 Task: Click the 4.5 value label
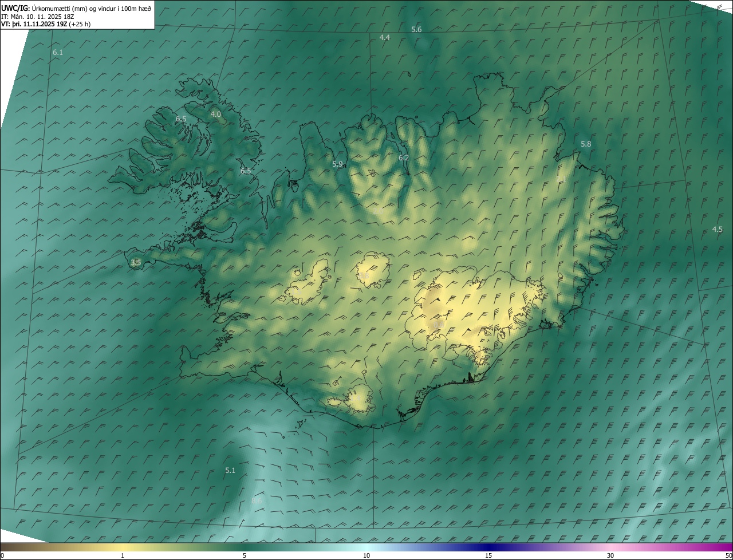pyautogui.click(x=717, y=229)
